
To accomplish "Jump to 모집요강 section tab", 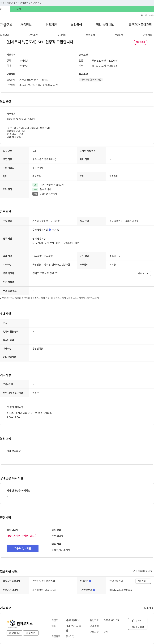I will 5,35.
